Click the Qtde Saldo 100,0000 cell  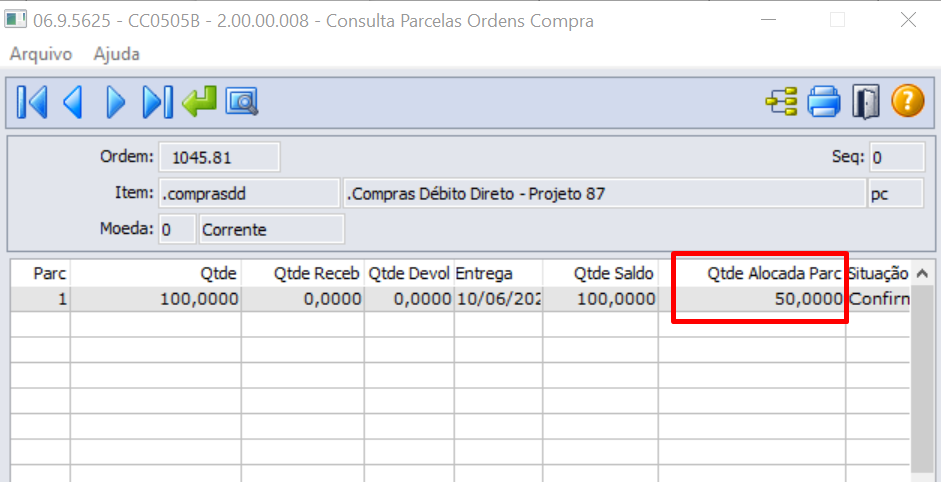click(600, 299)
